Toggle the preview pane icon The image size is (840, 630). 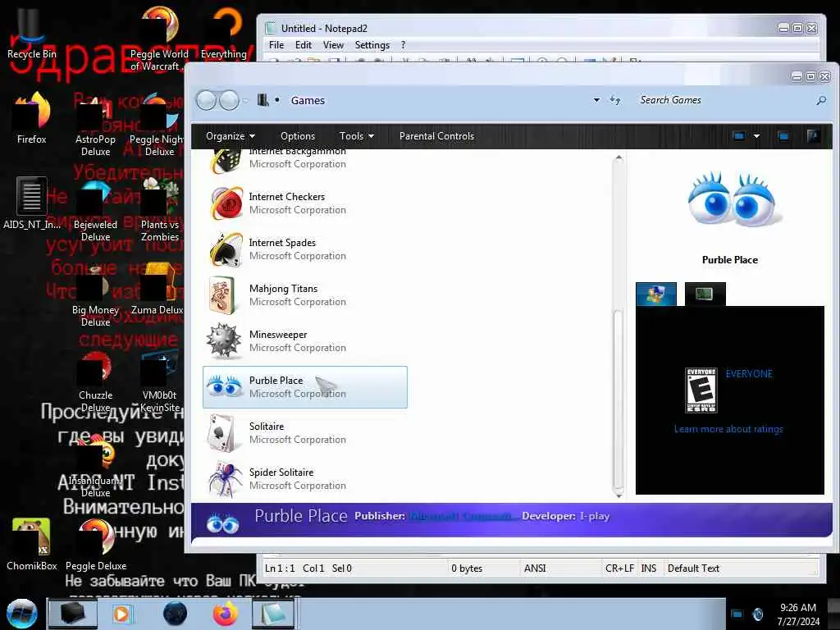[783, 136]
